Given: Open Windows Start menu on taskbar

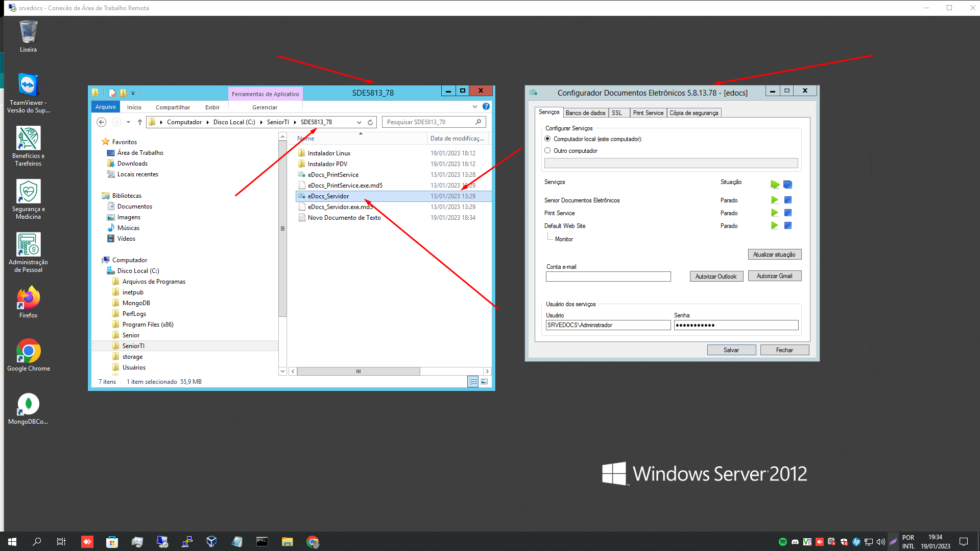Looking at the screenshot, I should coord(12,541).
